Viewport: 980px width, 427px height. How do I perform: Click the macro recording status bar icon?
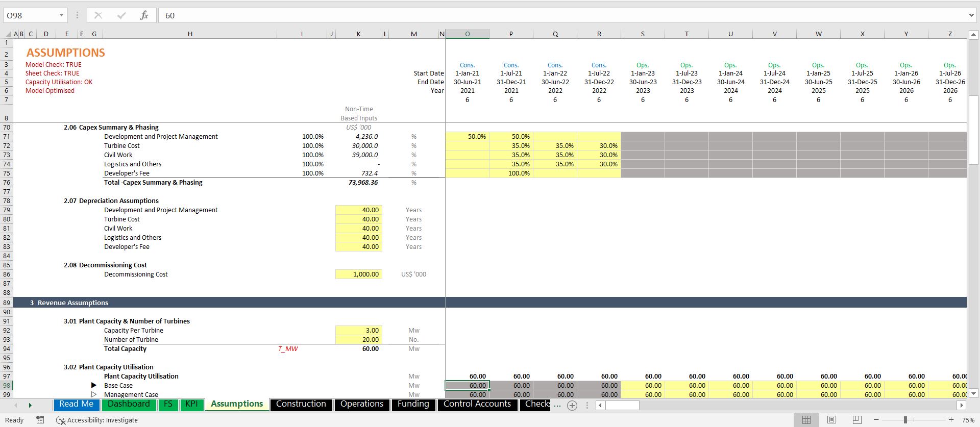[40, 420]
